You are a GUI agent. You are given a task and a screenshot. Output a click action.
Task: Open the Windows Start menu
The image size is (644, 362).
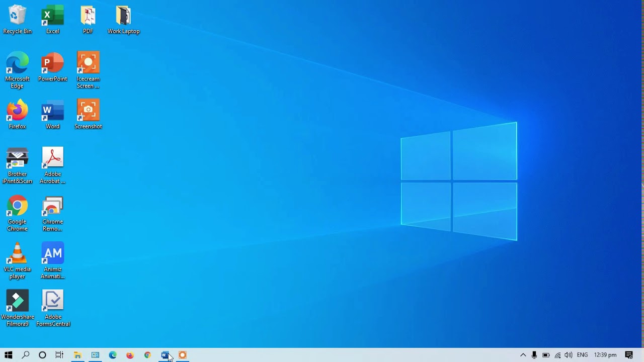point(8,355)
